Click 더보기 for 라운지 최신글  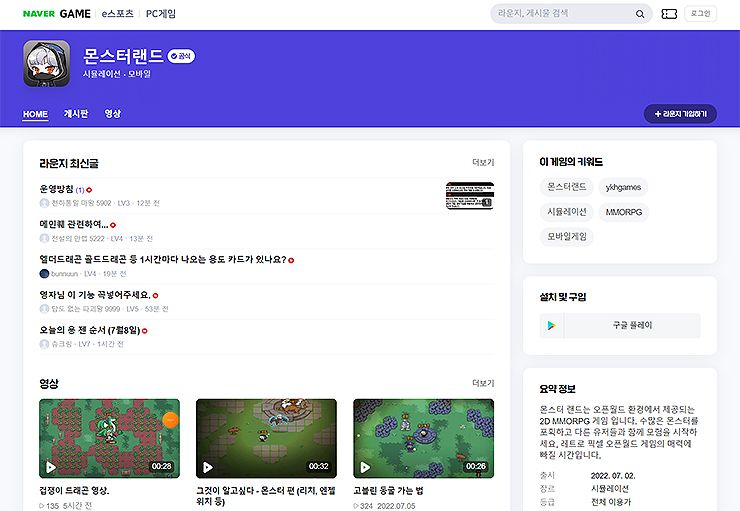pos(483,162)
